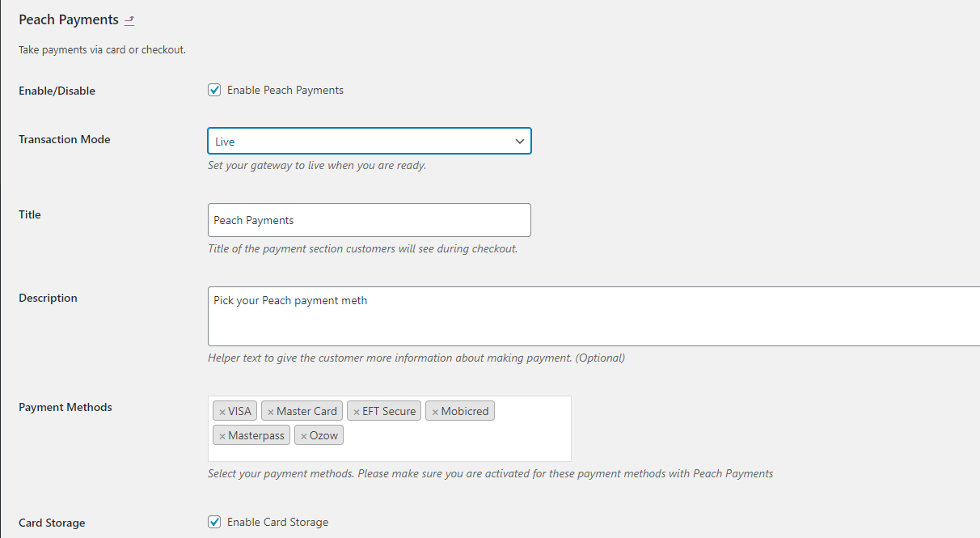Click 'Enable Card Storage' label text
The height and width of the screenshot is (538, 980).
point(278,522)
